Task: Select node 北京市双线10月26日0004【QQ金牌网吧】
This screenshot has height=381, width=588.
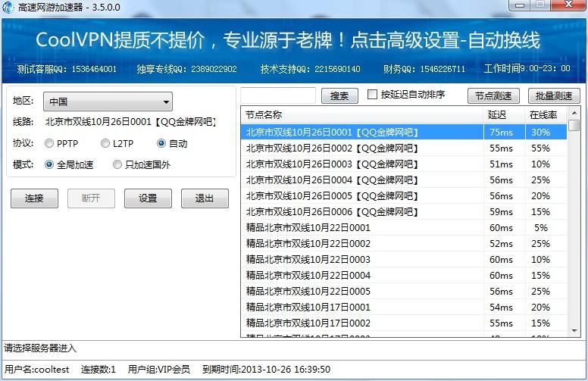Action: pyautogui.click(x=404, y=180)
